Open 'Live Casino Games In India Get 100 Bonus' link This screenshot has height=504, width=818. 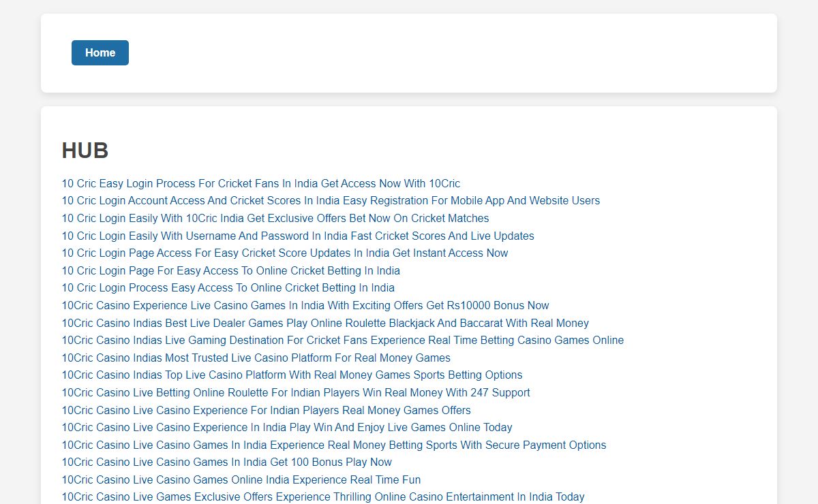pos(227,462)
